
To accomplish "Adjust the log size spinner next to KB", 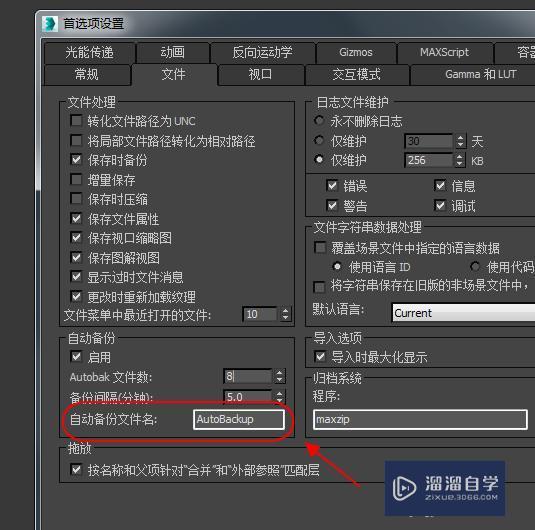I will (460, 160).
